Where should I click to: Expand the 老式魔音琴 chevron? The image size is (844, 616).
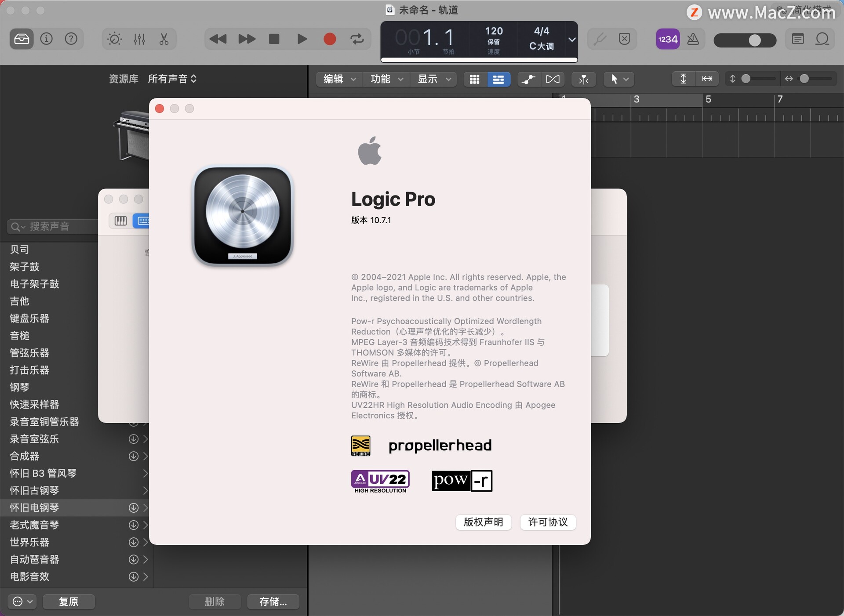click(x=145, y=525)
